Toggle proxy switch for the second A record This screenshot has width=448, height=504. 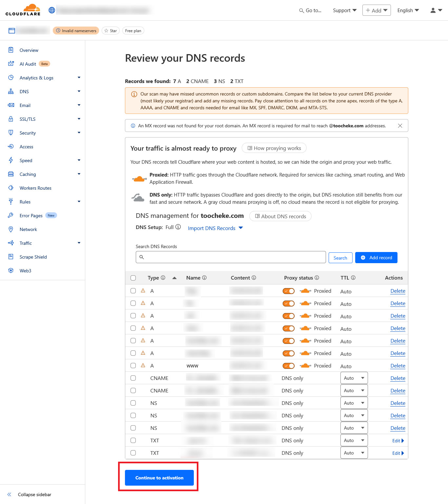[289, 304]
